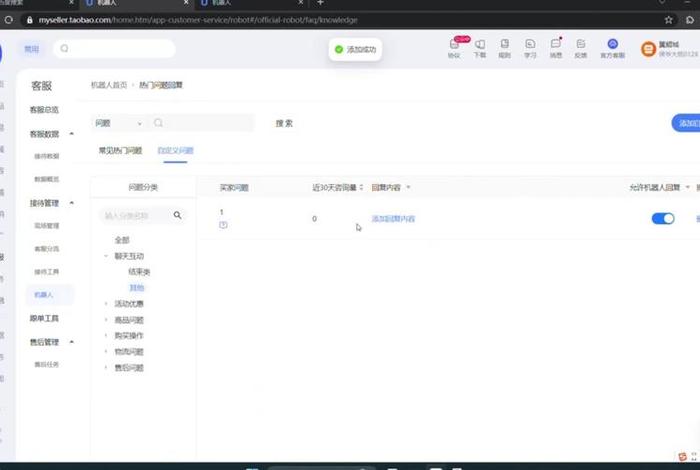Viewport: 700px width, 470px height.
Task: Open 接待数据 in the sidebar
Action: [46, 156]
